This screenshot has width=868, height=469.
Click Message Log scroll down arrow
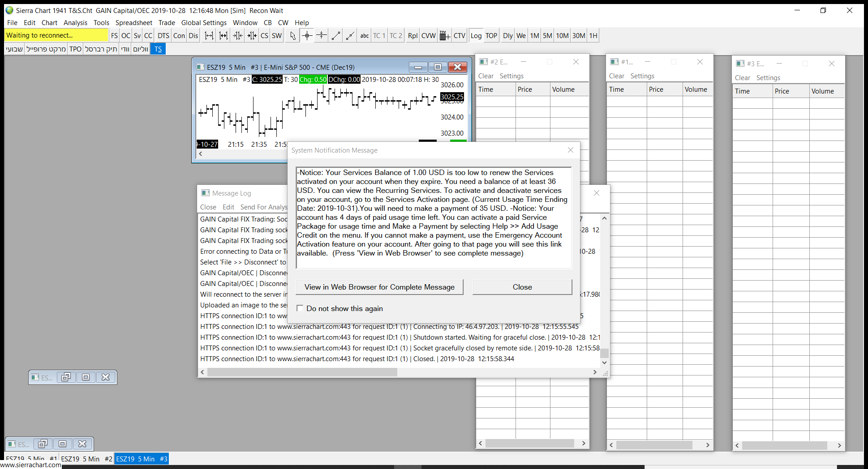pos(604,363)
